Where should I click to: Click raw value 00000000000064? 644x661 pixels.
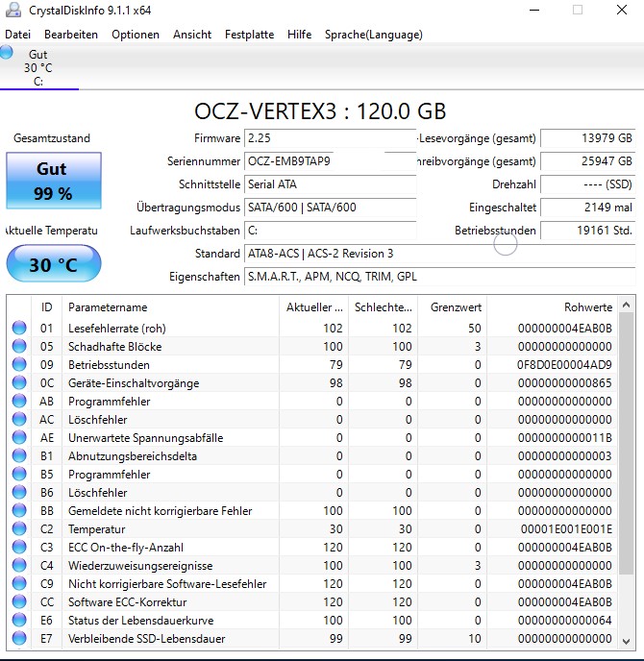click(565, 620)
